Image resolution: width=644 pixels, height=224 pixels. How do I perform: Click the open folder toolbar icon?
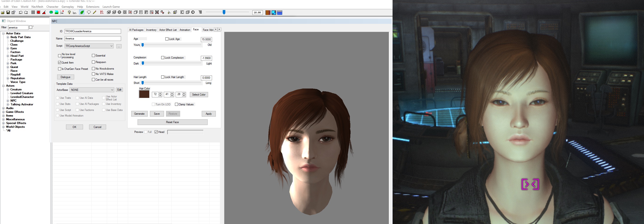coord(3,13)
